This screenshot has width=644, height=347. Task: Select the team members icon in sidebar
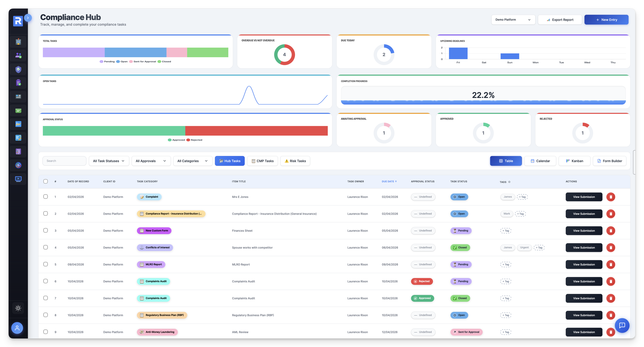click(x=18, y=55)
